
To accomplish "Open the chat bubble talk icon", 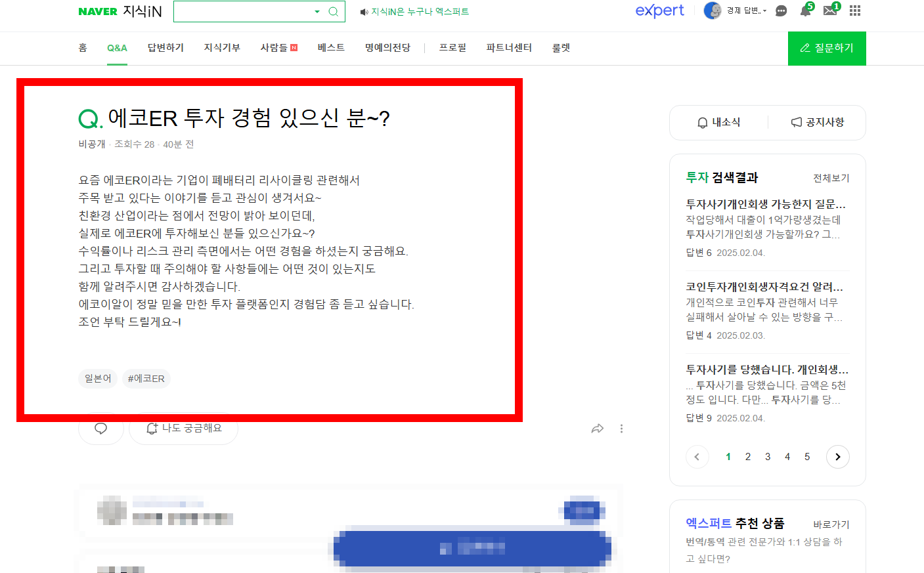I will (x=781, y=11).
